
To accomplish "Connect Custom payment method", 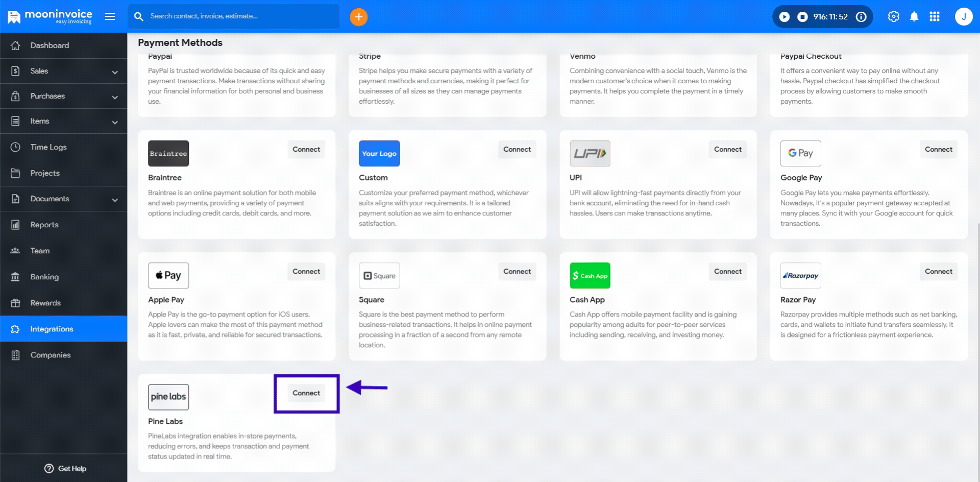I will 517,150.
